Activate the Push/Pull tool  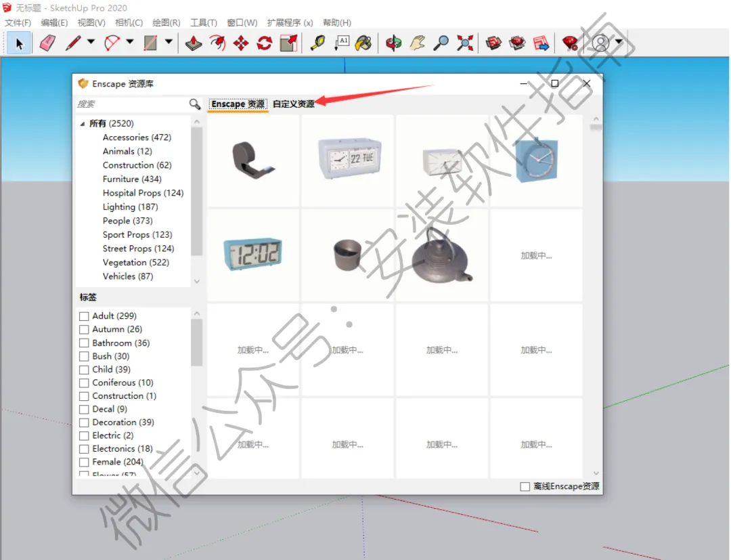(x=194, y=43)
